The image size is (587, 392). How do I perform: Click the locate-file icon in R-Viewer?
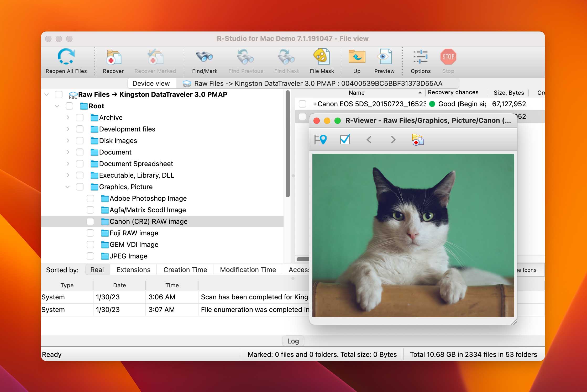point(320,140)
